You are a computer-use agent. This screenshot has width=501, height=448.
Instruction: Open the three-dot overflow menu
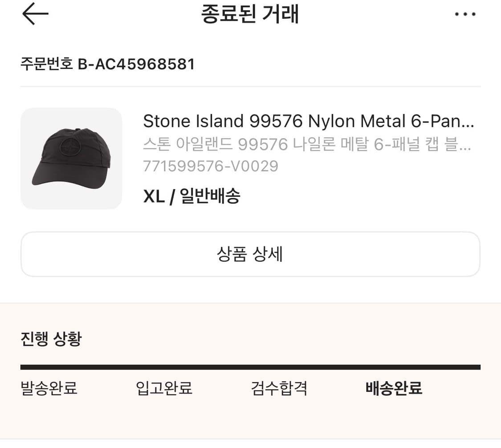pos(465,14)
